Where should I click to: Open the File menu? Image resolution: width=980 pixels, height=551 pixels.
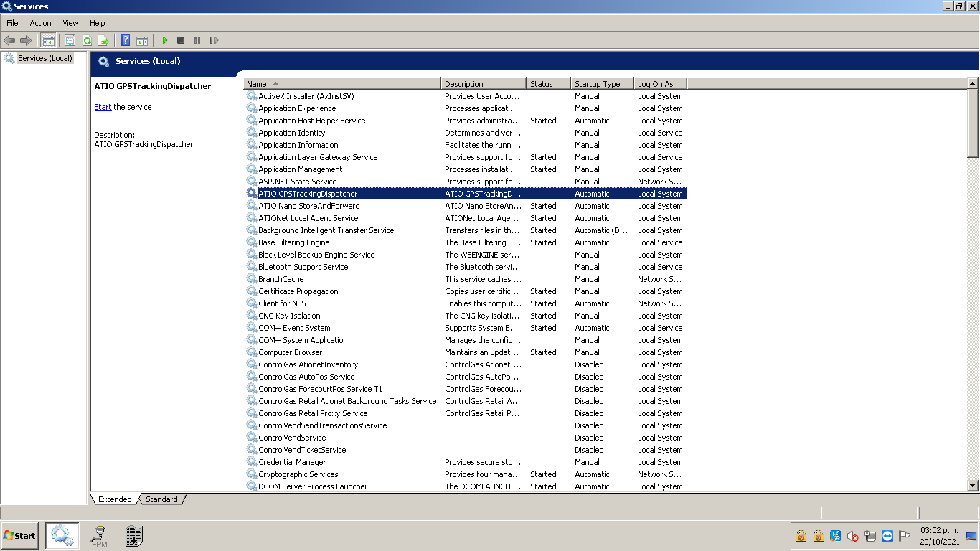point(12,23)
